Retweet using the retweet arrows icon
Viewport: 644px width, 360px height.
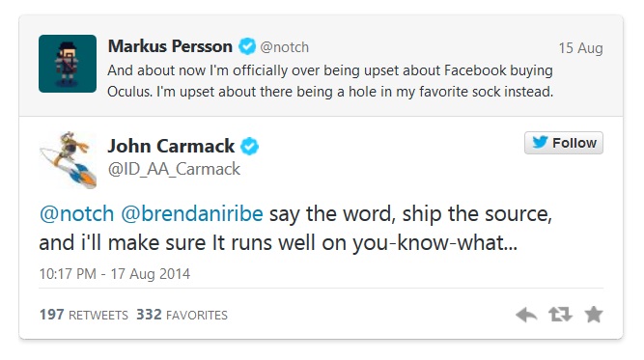[560, 315]
